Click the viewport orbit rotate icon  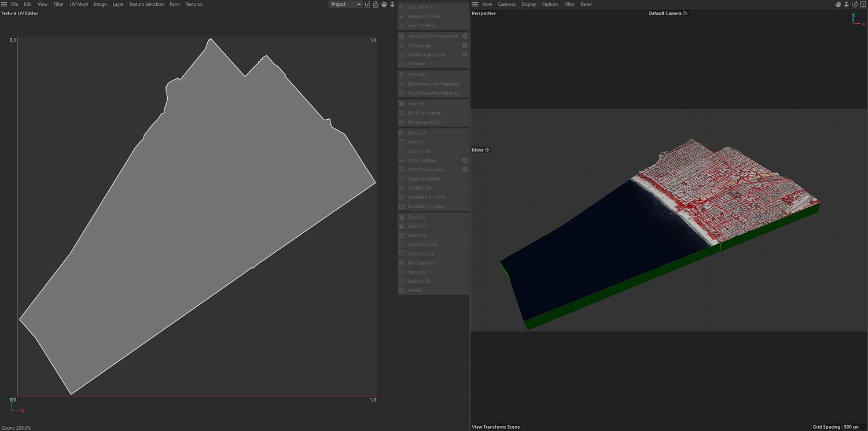tap(855, 4)
